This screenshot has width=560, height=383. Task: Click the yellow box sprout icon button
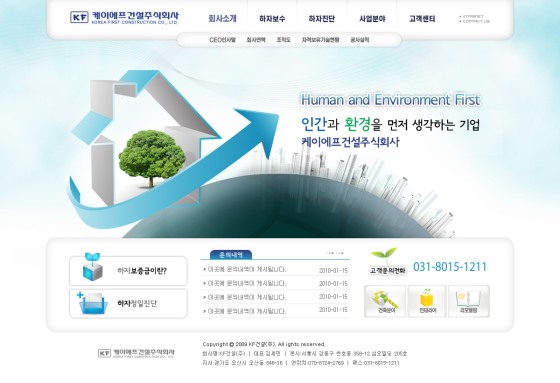(427, 301)
